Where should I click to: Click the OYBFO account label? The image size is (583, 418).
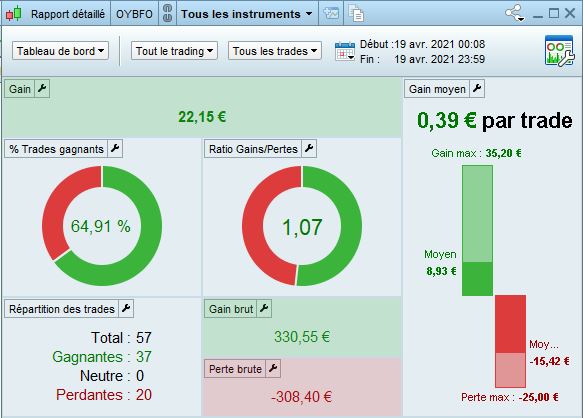pos(134,14)
